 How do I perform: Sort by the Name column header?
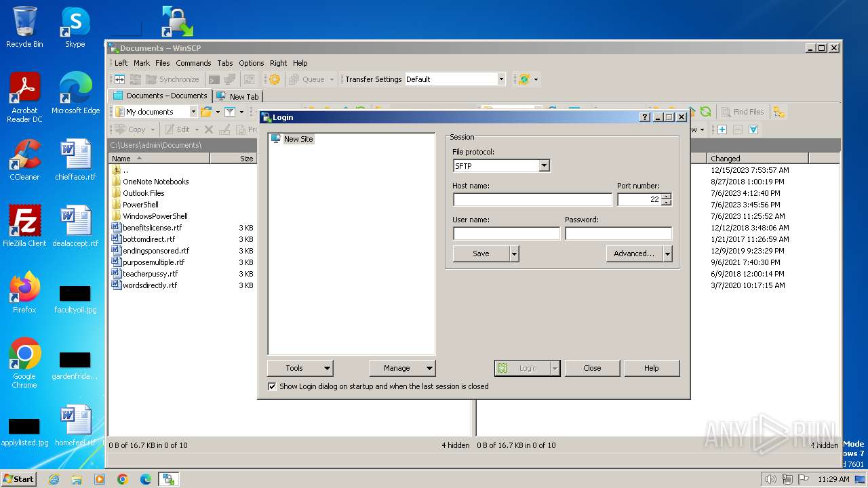[x=159, y=159]
